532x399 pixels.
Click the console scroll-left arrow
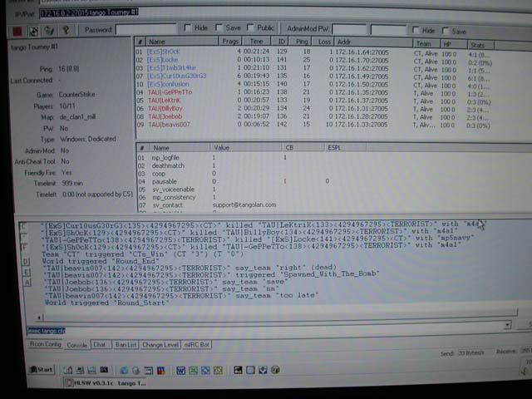coord(39,318)
